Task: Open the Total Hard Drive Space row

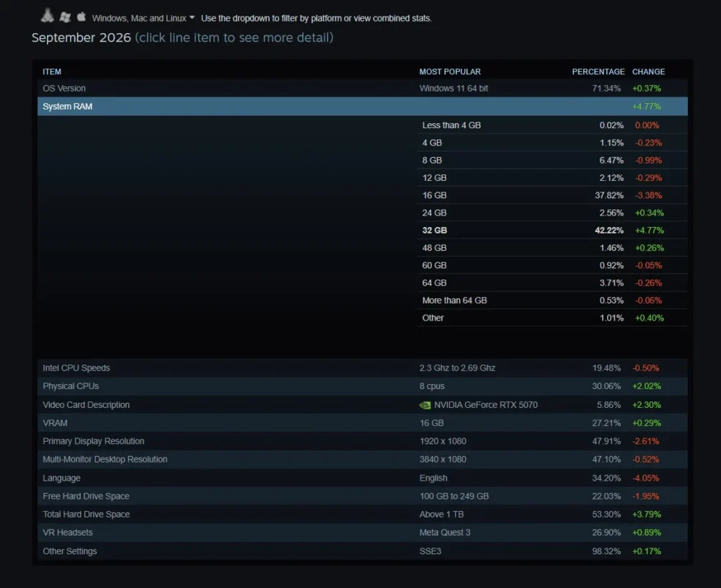Action: point(363,514)
